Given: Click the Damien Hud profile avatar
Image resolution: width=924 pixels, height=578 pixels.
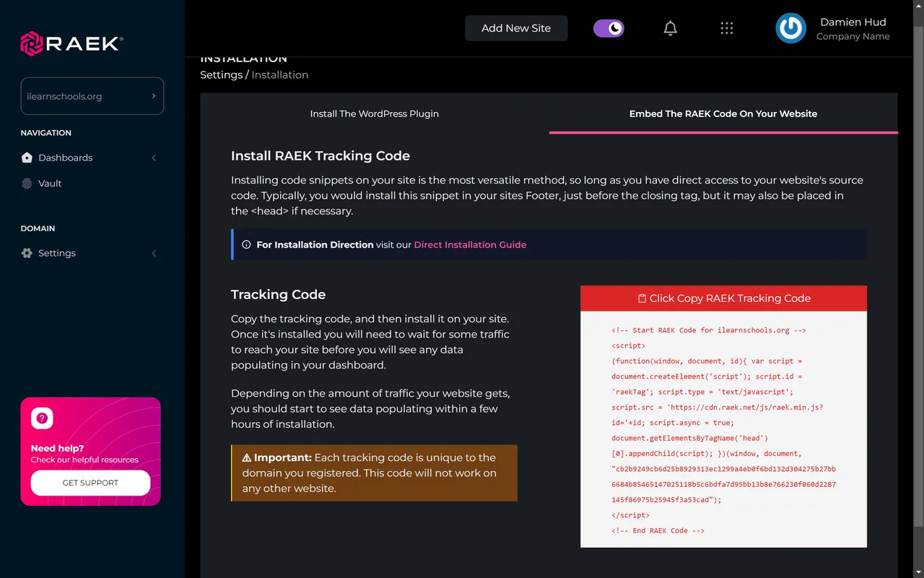Looking at the screenshot, I should [x=790, y=28].
